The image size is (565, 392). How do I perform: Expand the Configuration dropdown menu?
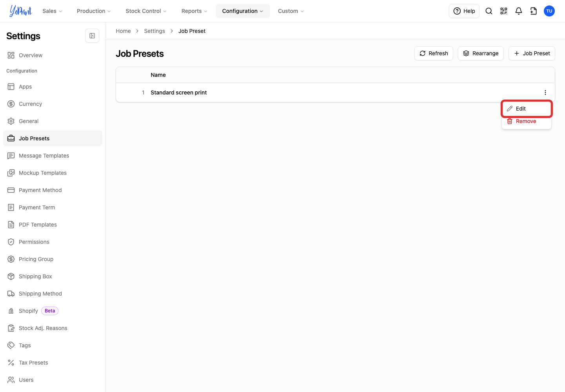pos(242,11)
